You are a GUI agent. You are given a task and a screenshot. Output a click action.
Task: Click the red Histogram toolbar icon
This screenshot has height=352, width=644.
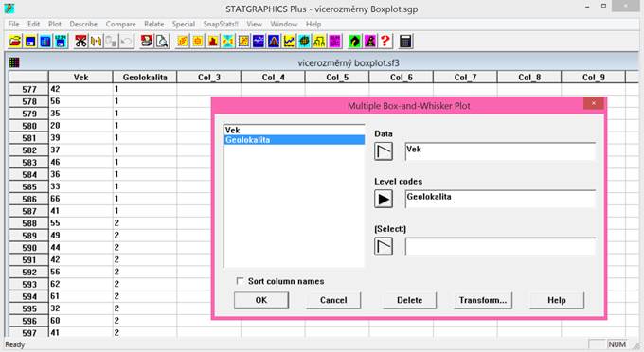[213, 42]
